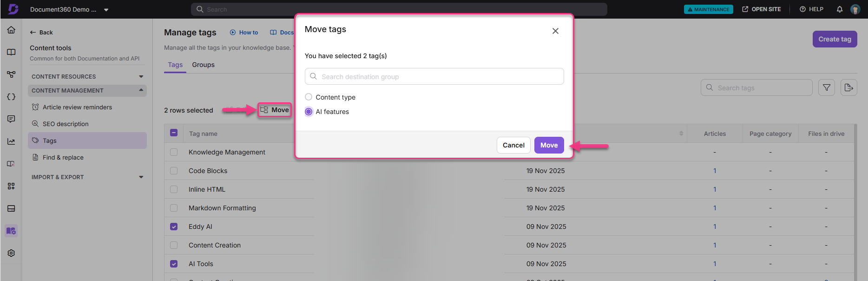868x281 pixels.
Task: Click the Create tag button
Action: [x=835, y=39]
